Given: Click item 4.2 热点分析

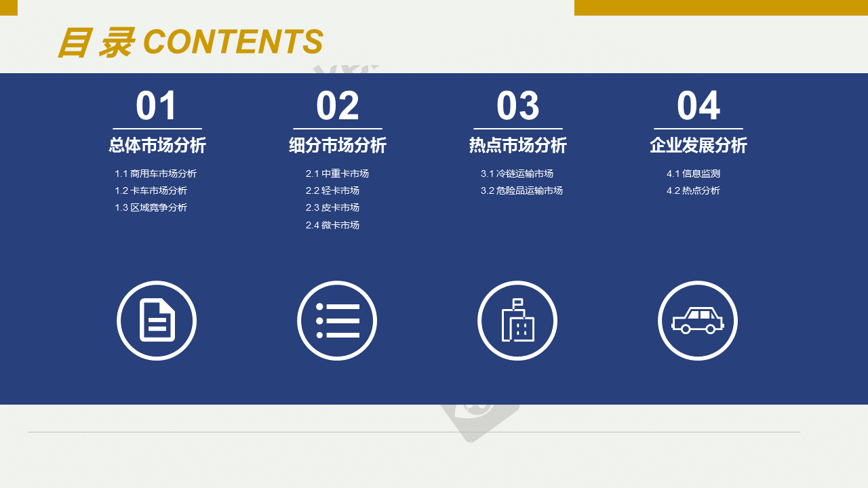Looking at the screenshot, I should tap(693, 190).
